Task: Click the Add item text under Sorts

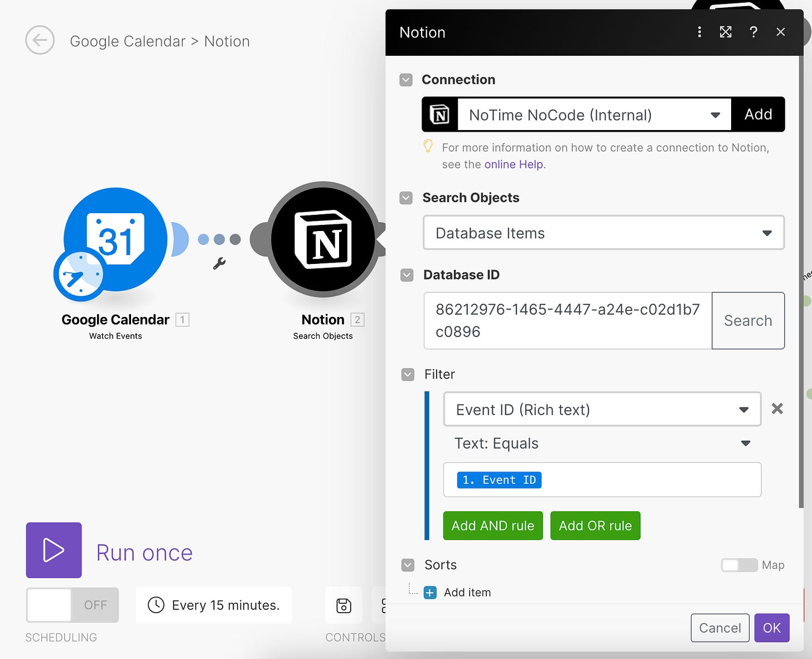Action: coord(467,593)
